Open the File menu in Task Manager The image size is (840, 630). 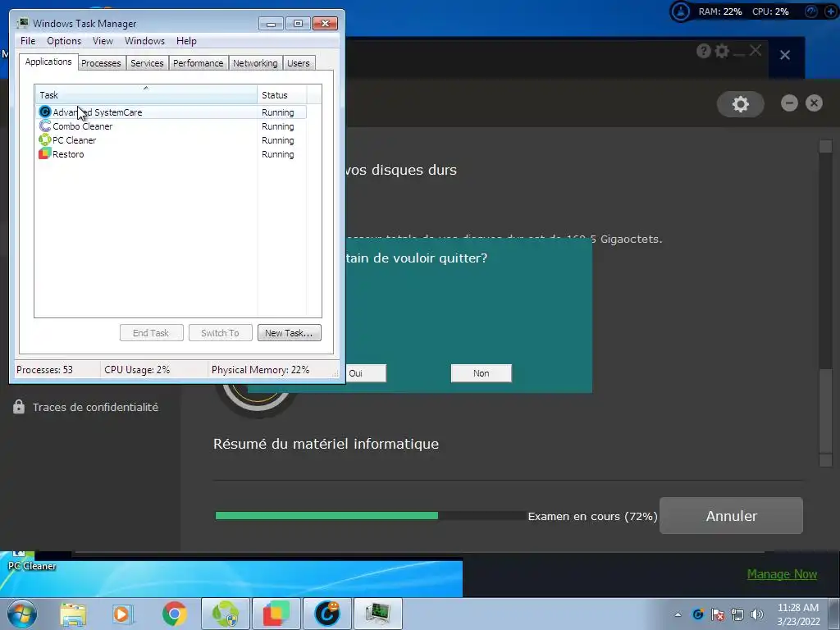28,41
